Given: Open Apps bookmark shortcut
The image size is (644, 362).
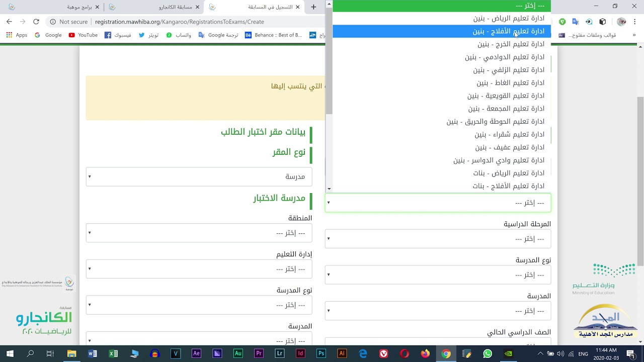Looking at the screenshot, I should (17, 35).
